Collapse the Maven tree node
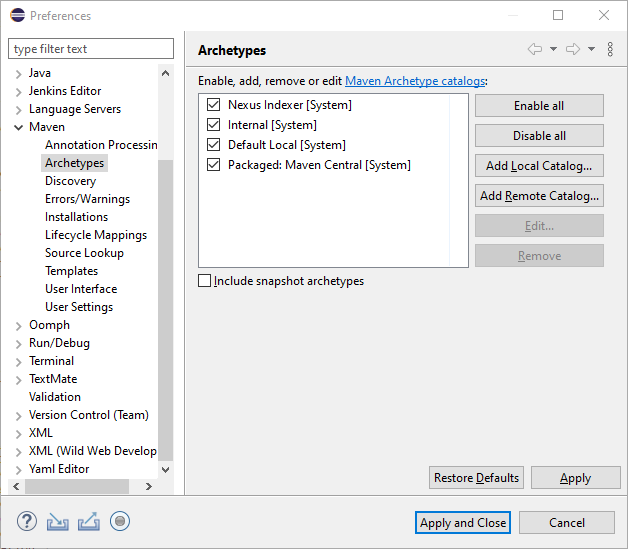This screenshot has width=628, height=549. [18, 127]
